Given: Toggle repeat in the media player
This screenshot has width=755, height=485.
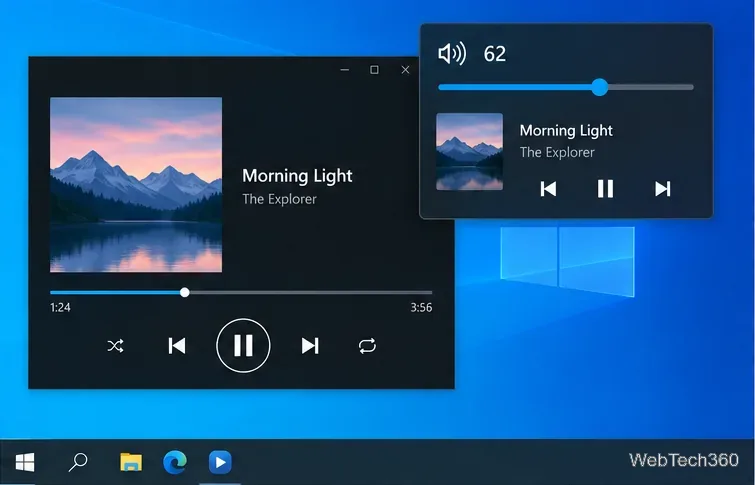Looking at the screenshot, I should coord(367,346).
